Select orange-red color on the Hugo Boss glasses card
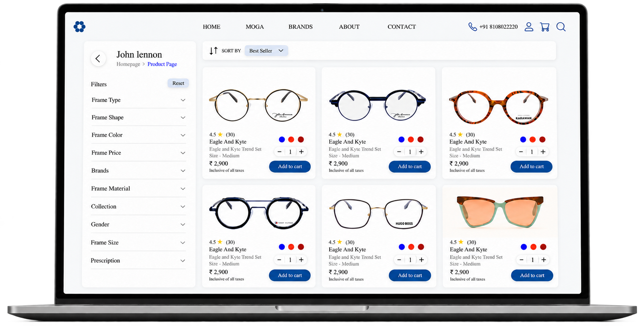Viewport: 644px width, 326px height. pos(411,247)
